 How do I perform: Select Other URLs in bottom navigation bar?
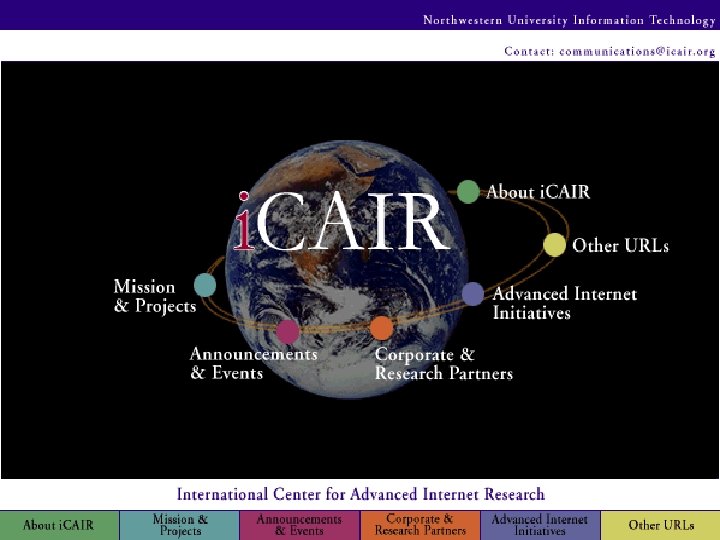pyautogui.click(x=661, y=525)
